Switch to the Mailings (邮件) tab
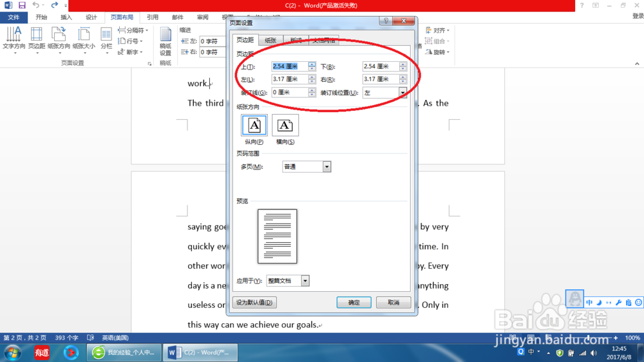This screenshot has height=362, width=644. pos(178,17)
